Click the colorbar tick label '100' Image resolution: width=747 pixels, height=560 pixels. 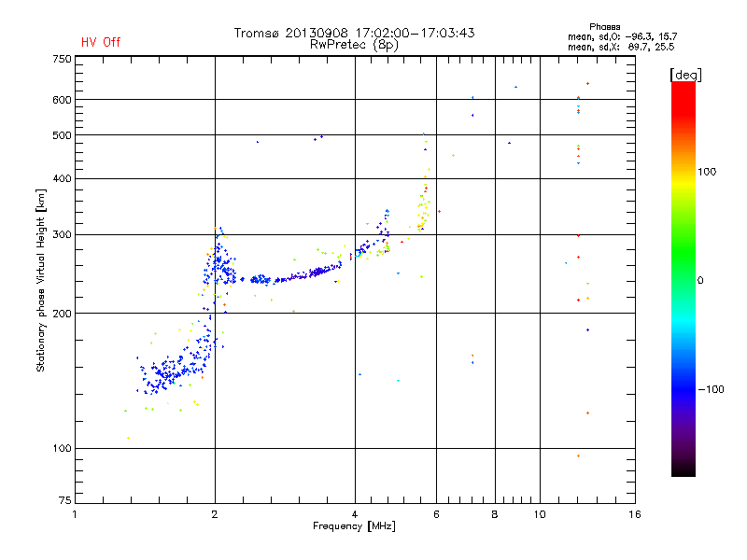click(707, 172)
